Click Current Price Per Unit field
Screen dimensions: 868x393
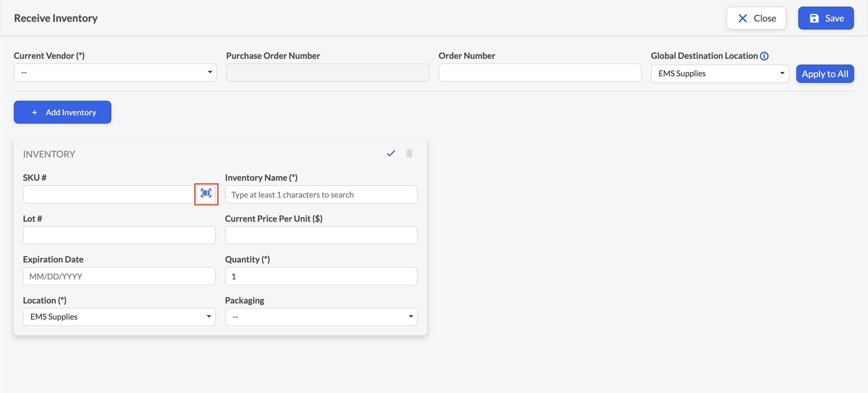point(321,236)
